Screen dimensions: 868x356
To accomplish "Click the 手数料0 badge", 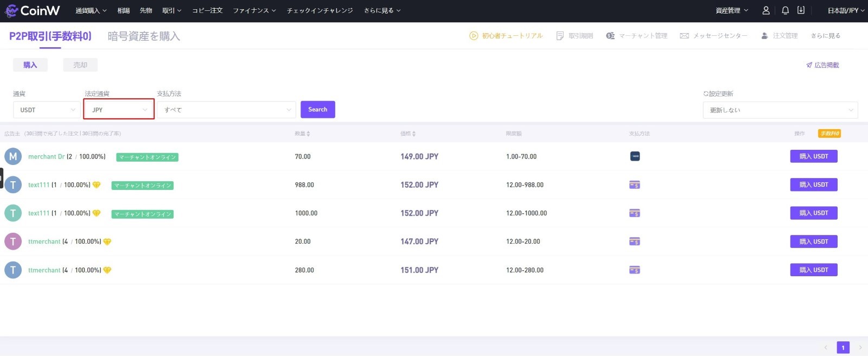I will pos(829,133).
